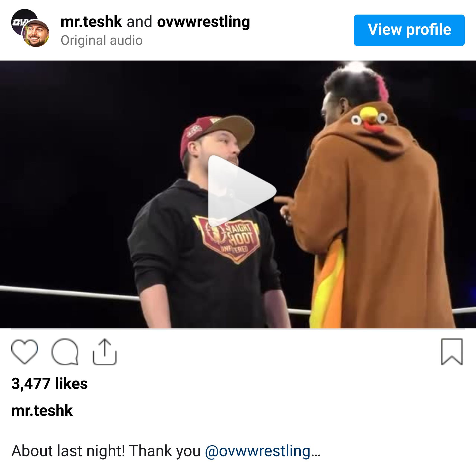Play the wrestling ring video

[x=242, y=191]
